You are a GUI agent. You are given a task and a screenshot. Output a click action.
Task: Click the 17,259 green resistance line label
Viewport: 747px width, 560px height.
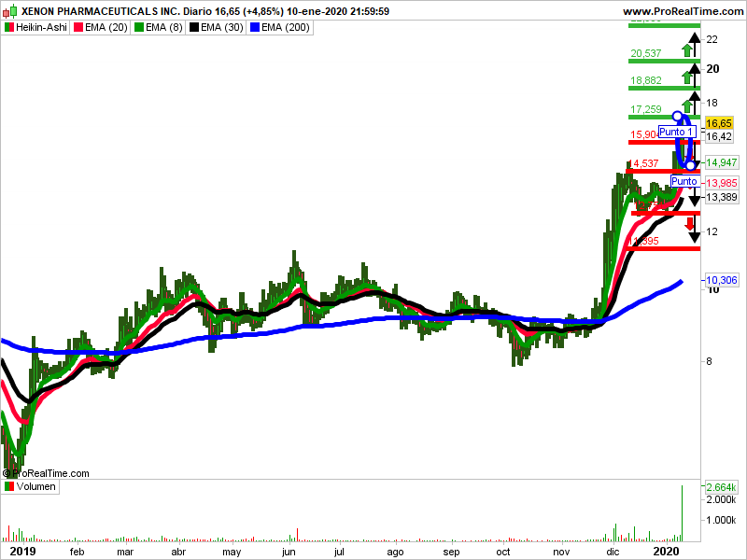click(x=646, y=109)
